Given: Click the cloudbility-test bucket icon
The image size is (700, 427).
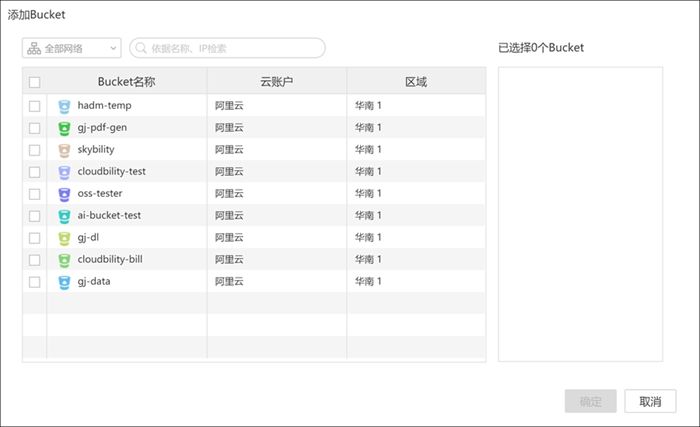Looking at the screenshot, I should 64,172.
